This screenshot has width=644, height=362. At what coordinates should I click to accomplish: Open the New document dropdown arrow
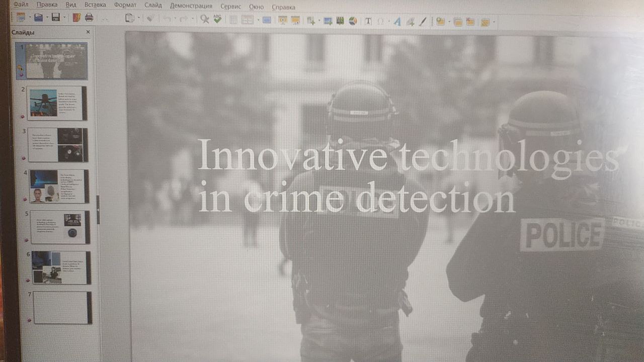(x=29, y=18)
